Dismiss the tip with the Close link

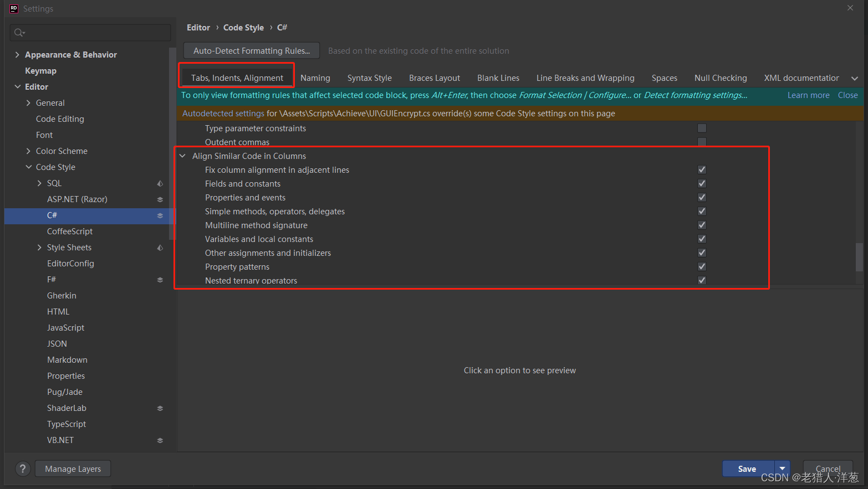pyautogui.click(x=847, y=95)
